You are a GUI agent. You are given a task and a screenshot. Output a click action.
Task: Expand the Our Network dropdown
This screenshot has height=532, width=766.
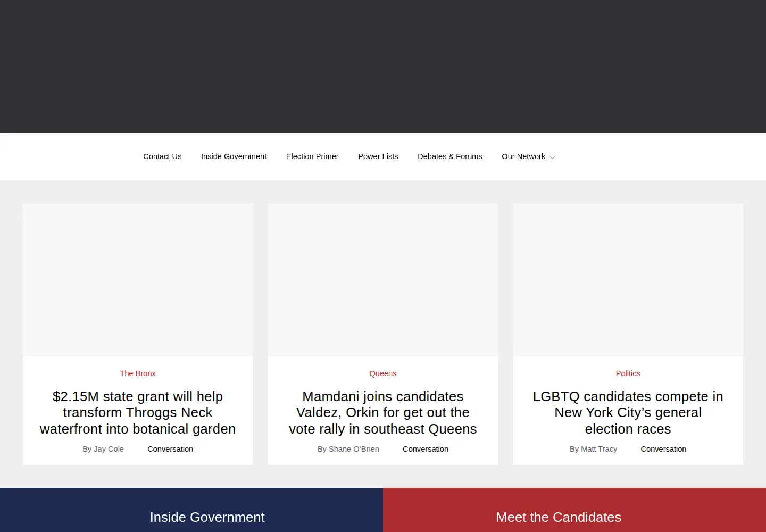coord(528,156)
